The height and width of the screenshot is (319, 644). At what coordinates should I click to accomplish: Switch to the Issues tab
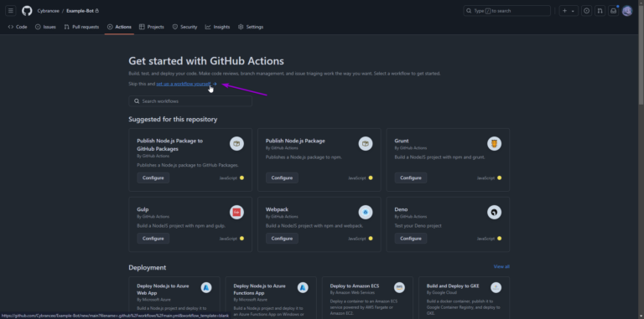pos(45,27)
